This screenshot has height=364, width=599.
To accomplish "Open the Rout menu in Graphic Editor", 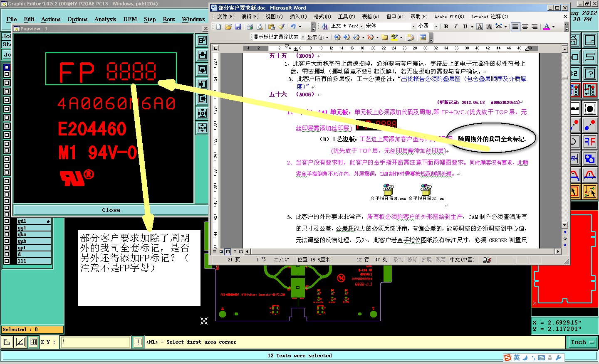I will tap(169, 19).
